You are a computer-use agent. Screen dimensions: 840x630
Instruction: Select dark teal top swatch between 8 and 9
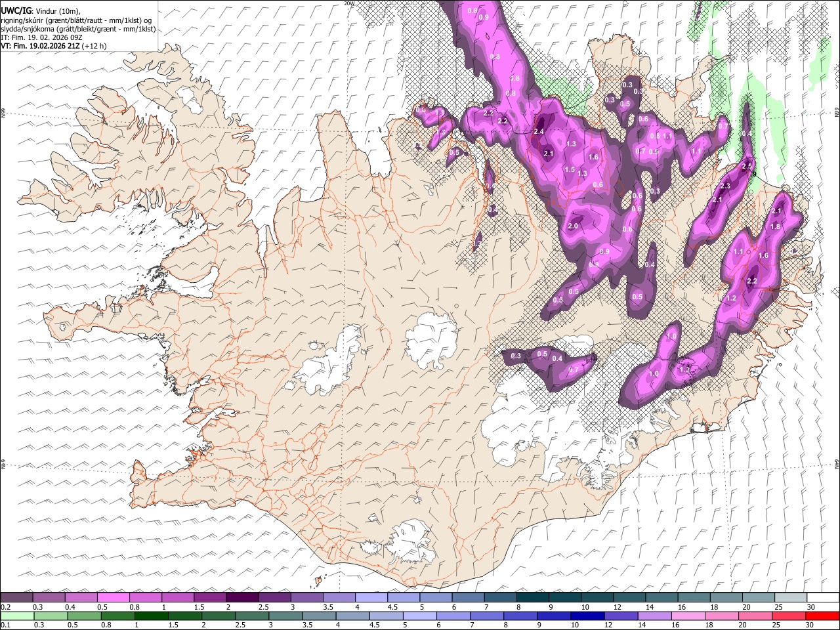click(532, 597)
